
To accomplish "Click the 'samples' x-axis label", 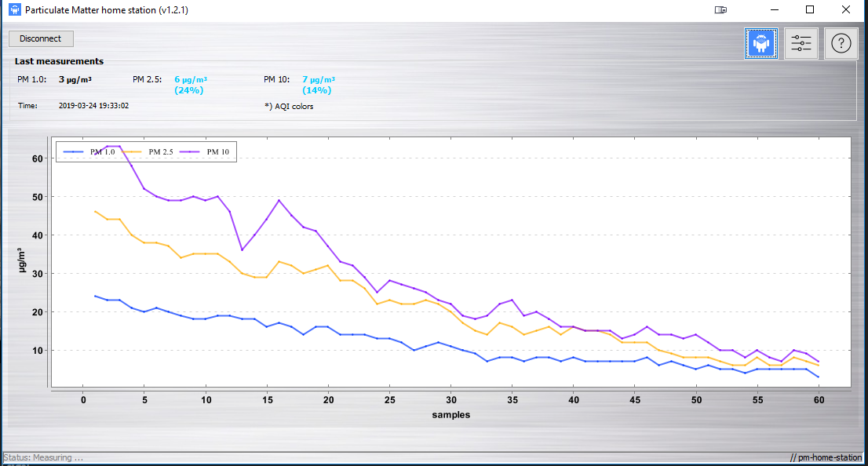I will coord(450,414).
